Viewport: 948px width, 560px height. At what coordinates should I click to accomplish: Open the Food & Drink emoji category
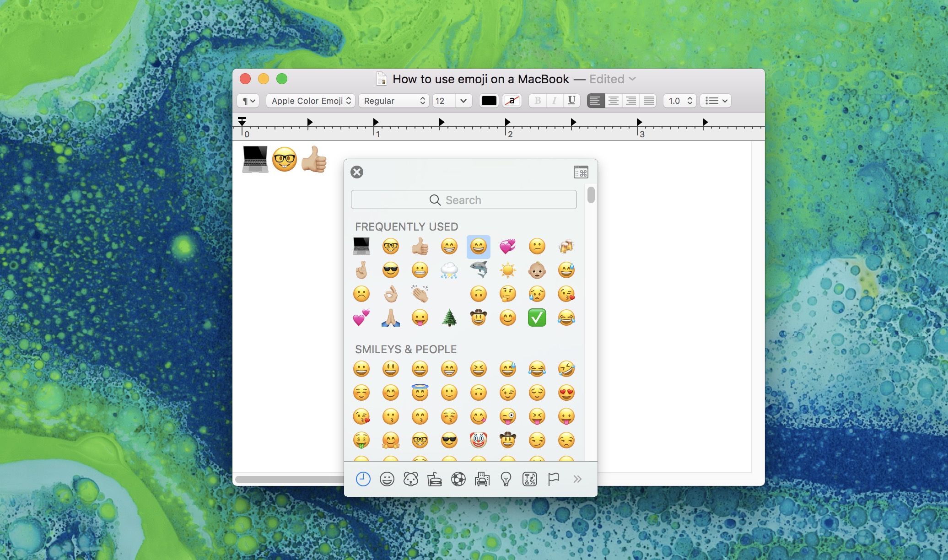pos(434,479)
